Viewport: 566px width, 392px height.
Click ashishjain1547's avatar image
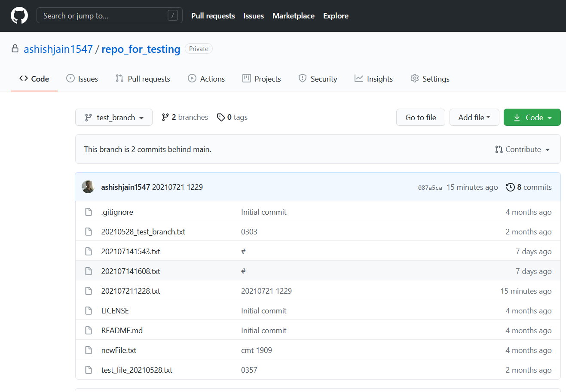[88, 187]
